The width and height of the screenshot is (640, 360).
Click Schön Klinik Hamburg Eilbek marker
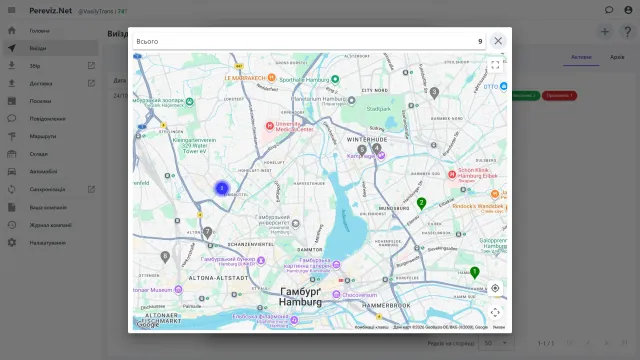tap(452, 175)
